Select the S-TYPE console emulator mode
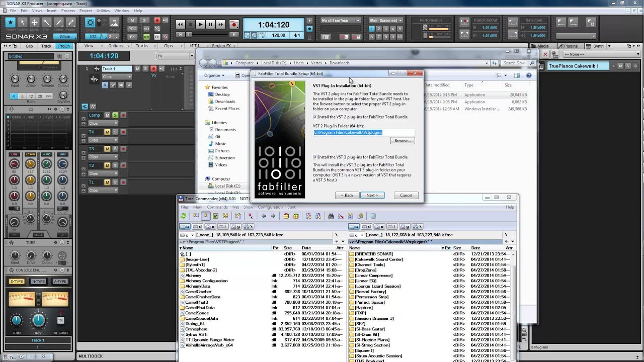Screen dimensions: 644x362 [x=17, y=282]
